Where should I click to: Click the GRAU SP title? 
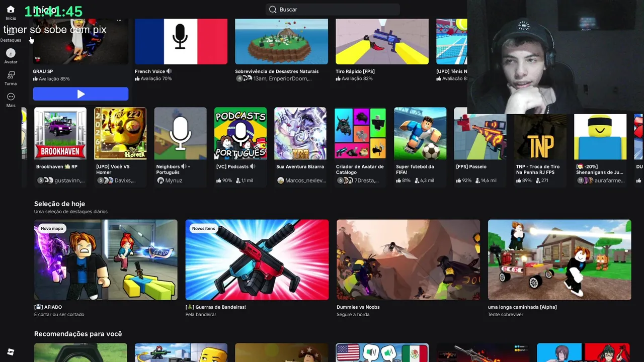click(x=43, y=71)
